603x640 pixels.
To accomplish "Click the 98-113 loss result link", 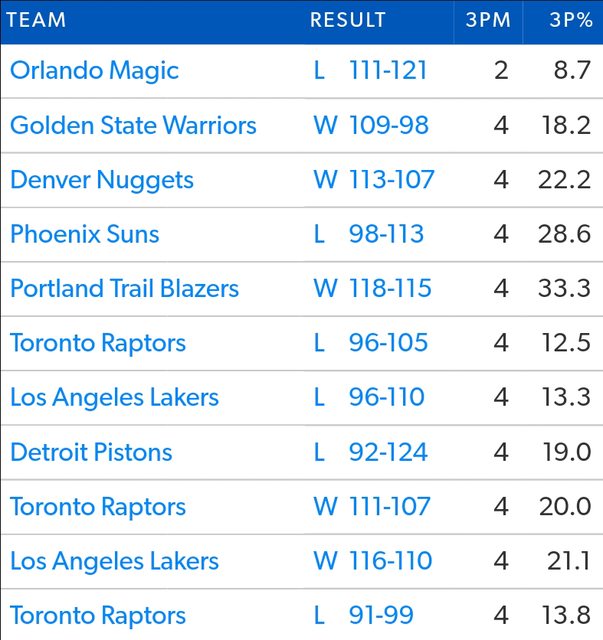I will tap(386, 234).
